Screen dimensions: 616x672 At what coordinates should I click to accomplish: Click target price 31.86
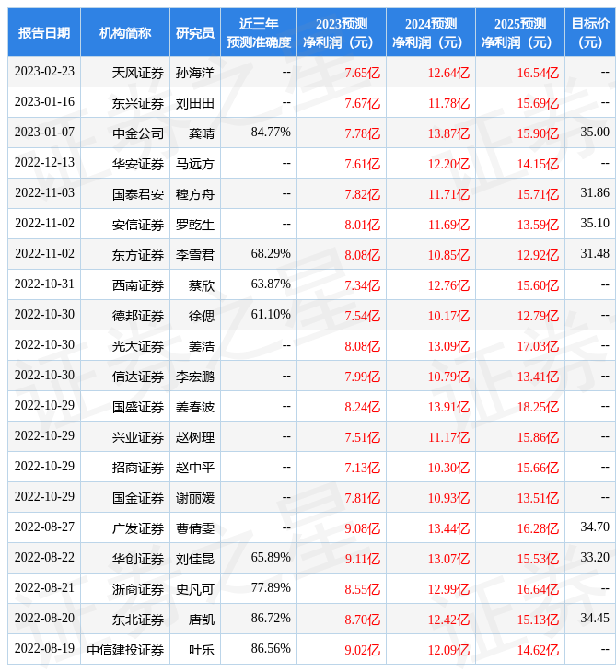595,193
